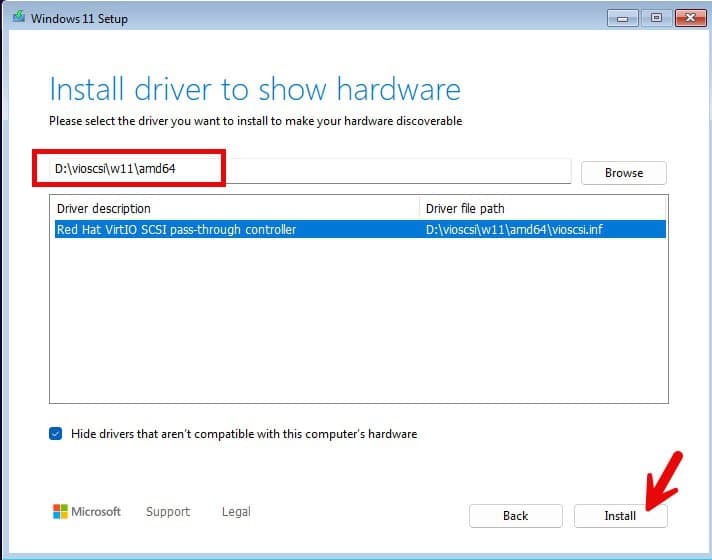Uncheck Hide incompatible drivers checkbox
Viewport: 712px width, 560px height.
[x=55, y=434]
